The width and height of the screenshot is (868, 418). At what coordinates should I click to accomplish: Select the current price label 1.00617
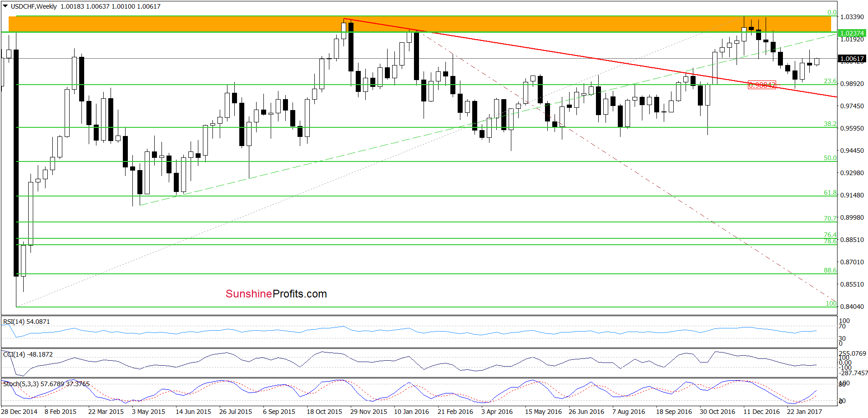tap(852, 59)
